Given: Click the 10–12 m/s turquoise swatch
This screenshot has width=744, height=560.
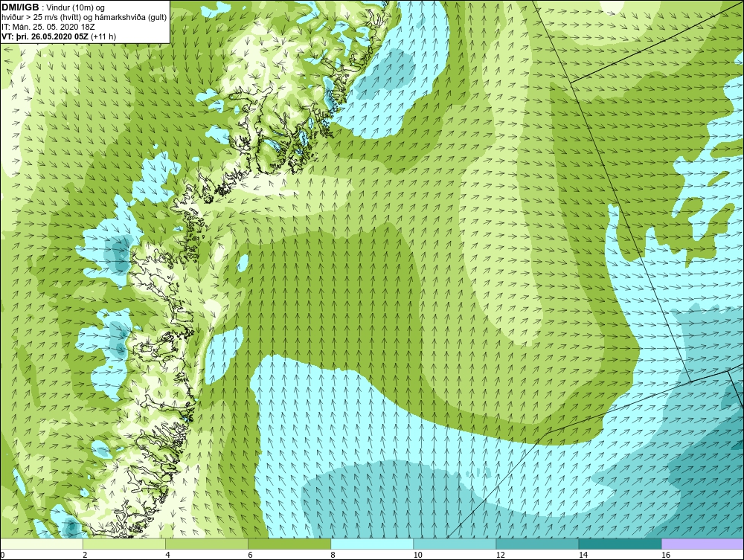Looking at the screenshot, I should coord(455,544).
